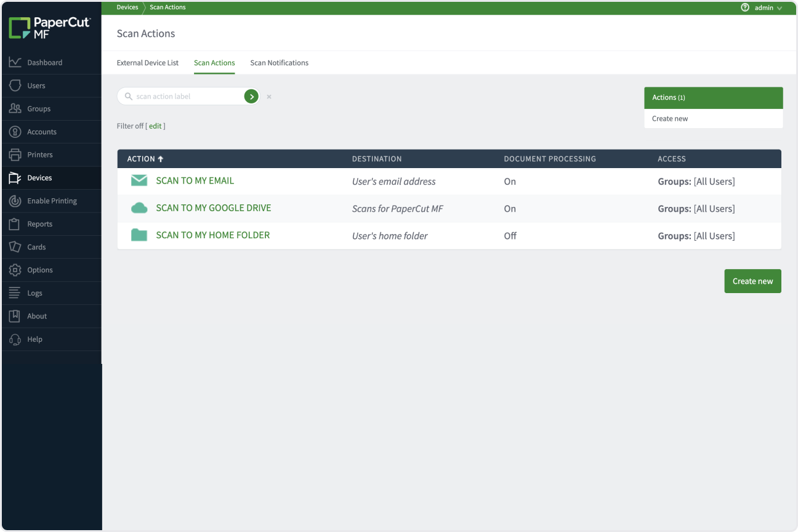The width and height of the screenshot is (798, 532).
Task: Click the About book icon in sidebar
Action: click(x=15, y=316)
